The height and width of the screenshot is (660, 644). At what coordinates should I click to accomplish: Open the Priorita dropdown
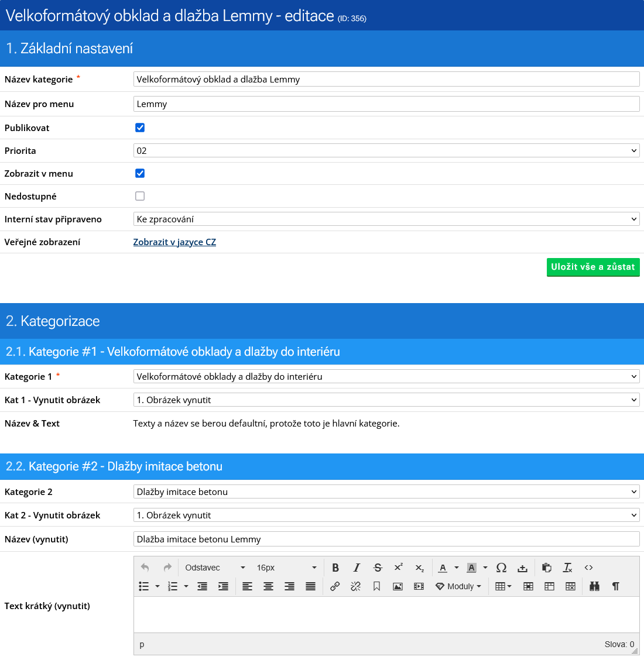coord(386,151)
